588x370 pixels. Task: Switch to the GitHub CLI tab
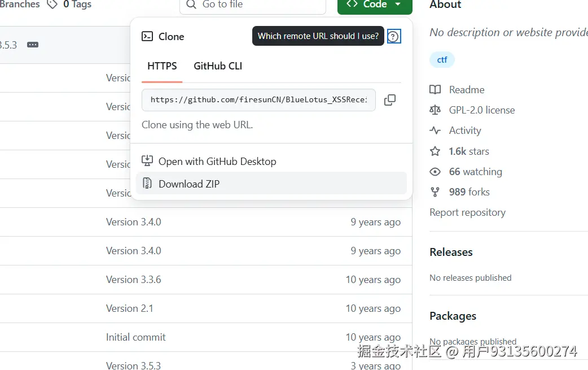pyautogui.click(x=218, y=66)
